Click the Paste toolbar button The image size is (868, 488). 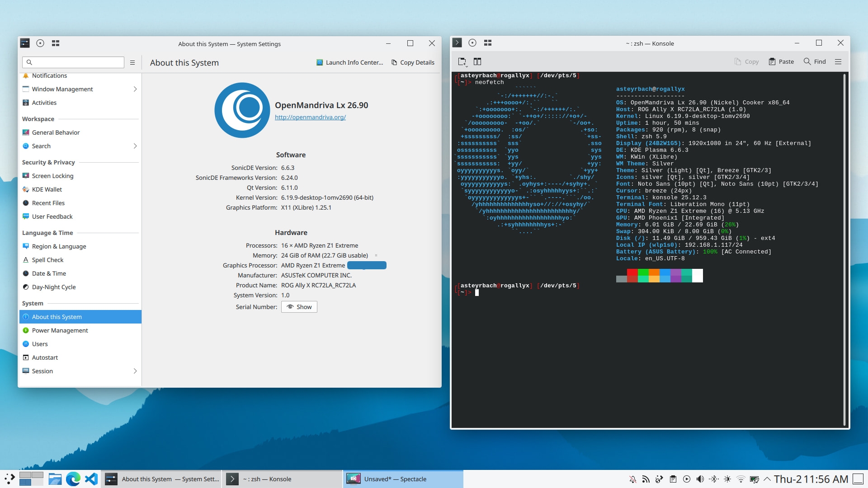click(781, 62)
